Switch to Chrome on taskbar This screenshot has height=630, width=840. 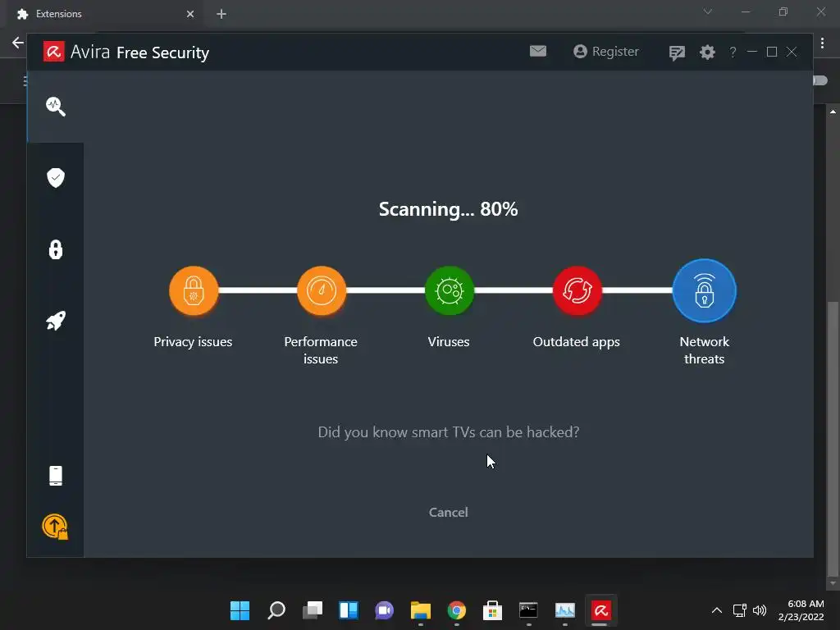[x=456, y=610]
